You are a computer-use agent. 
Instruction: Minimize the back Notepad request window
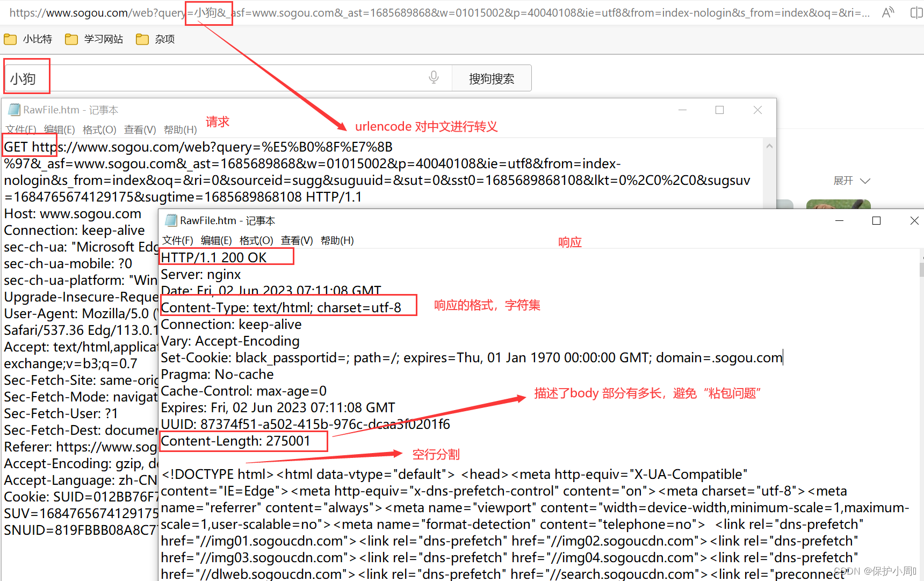tap(683, 110)
